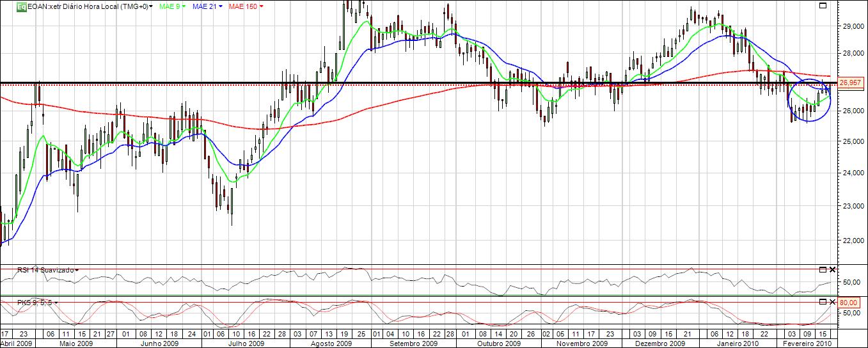Screen dimensions: 868x348
Task: Maximize the PKS indicator panel
Action: [822, 301]
